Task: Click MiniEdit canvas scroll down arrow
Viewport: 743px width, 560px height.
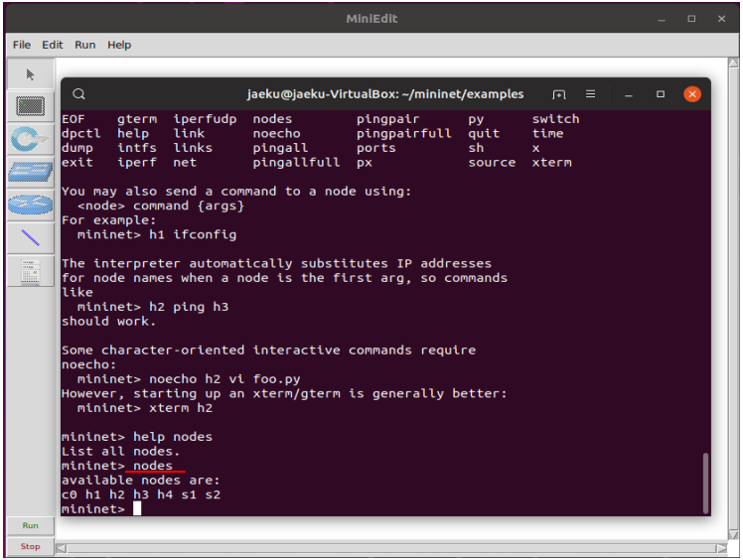Action: (733, 534)
